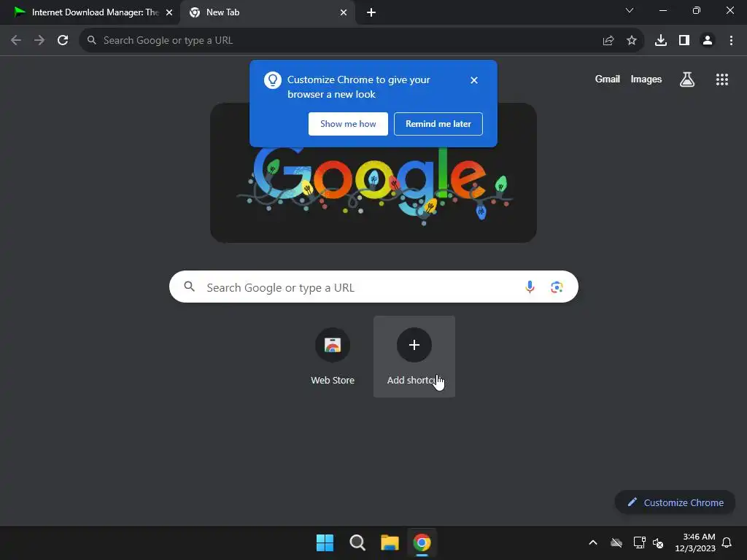Open the Chrome three-dot menu
The width and height of the screenshot is (747, 560).
(731, 41)
